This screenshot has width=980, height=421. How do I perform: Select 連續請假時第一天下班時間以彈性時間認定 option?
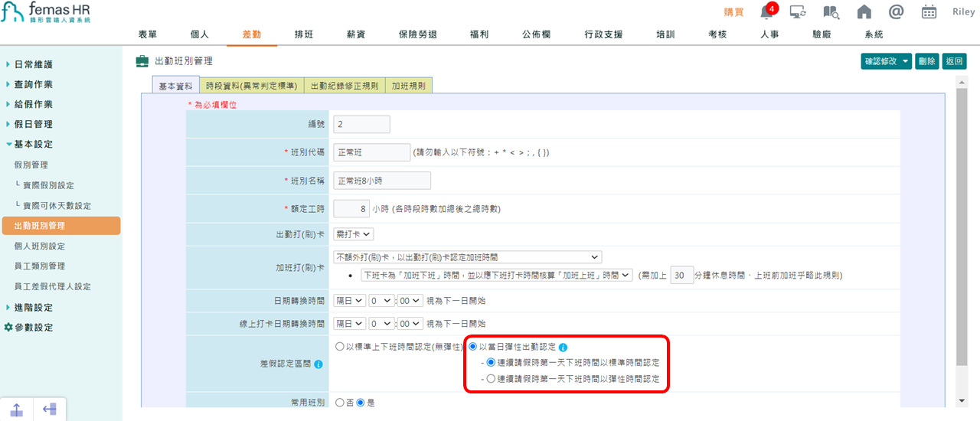[491, 378]
